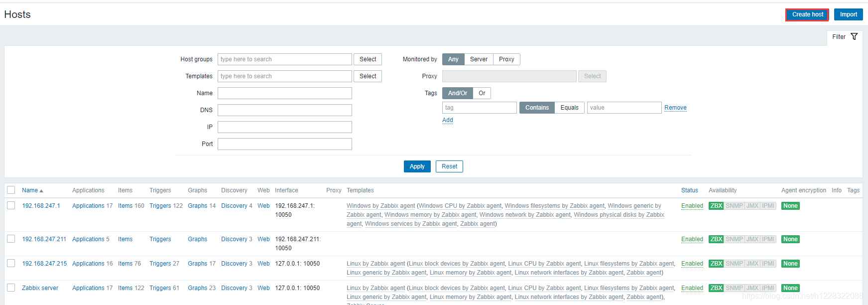Image resolution: width=868 pixels, height=305 pixels.
Task: Open Items 160 for 192.168.247.1
Action: point(125,206)
